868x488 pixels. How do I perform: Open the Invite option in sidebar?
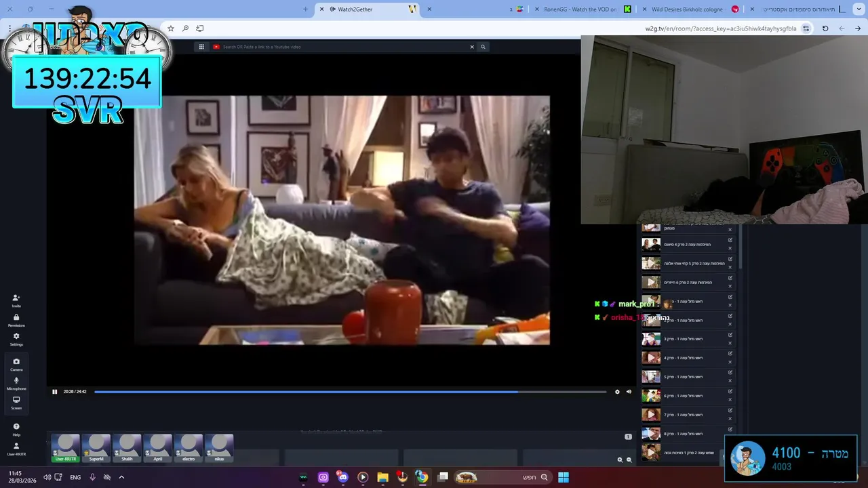pos(16,300)
